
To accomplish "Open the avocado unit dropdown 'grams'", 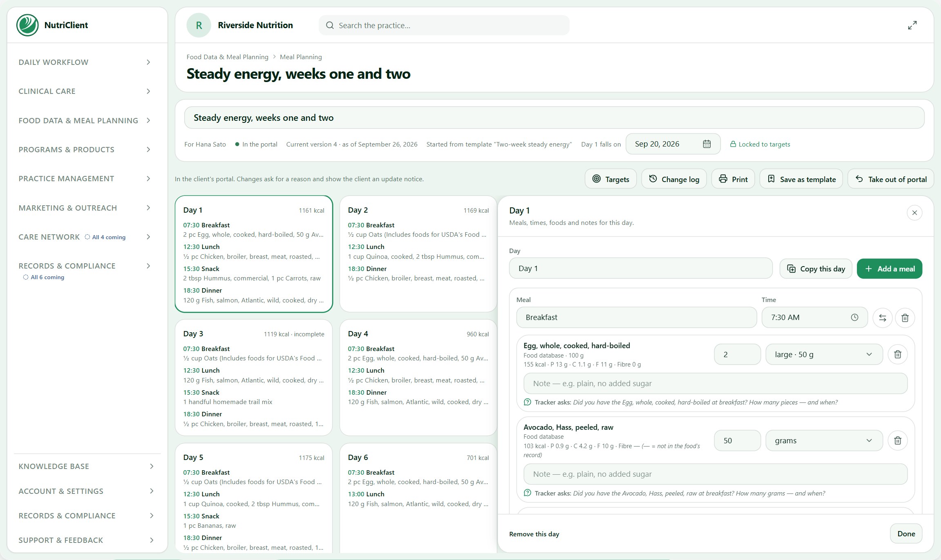I will click(x=824, y=440).
